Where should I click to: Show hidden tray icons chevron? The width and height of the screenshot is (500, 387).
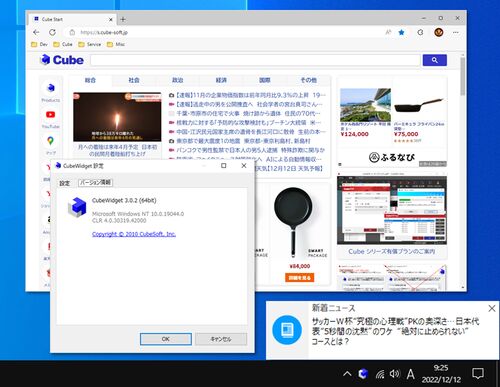[347, 374]
